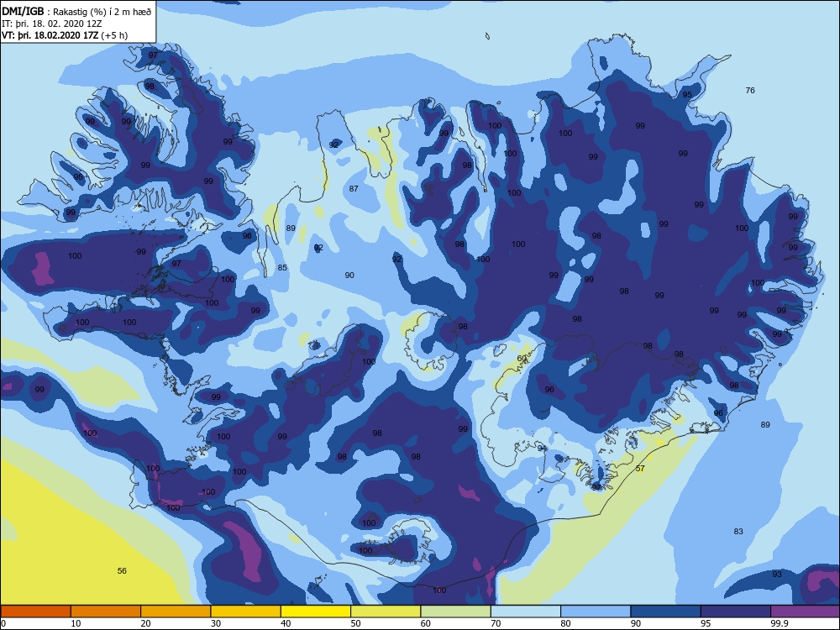Click the map title 'DMI/IGB : Rakastig (%)'

tap(54, 11)
